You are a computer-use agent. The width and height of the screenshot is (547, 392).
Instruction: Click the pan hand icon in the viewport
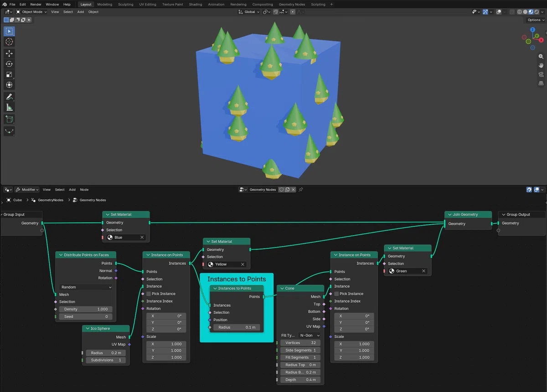541,65
